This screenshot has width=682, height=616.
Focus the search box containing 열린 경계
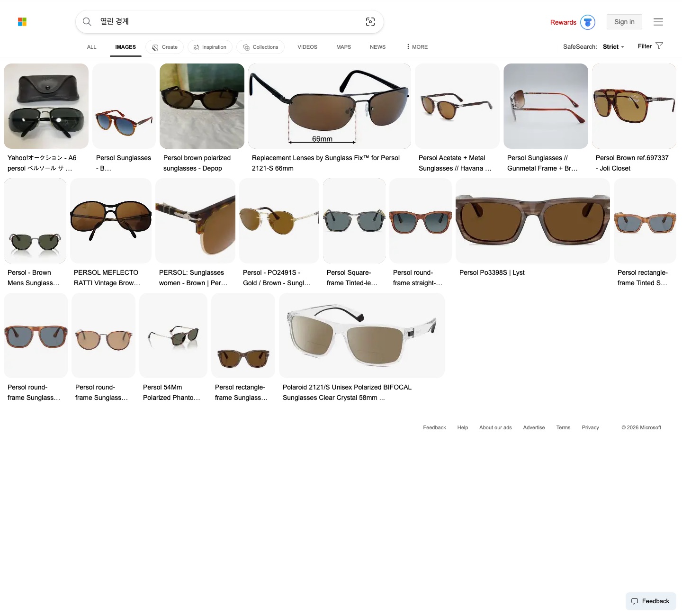point(230,22)
